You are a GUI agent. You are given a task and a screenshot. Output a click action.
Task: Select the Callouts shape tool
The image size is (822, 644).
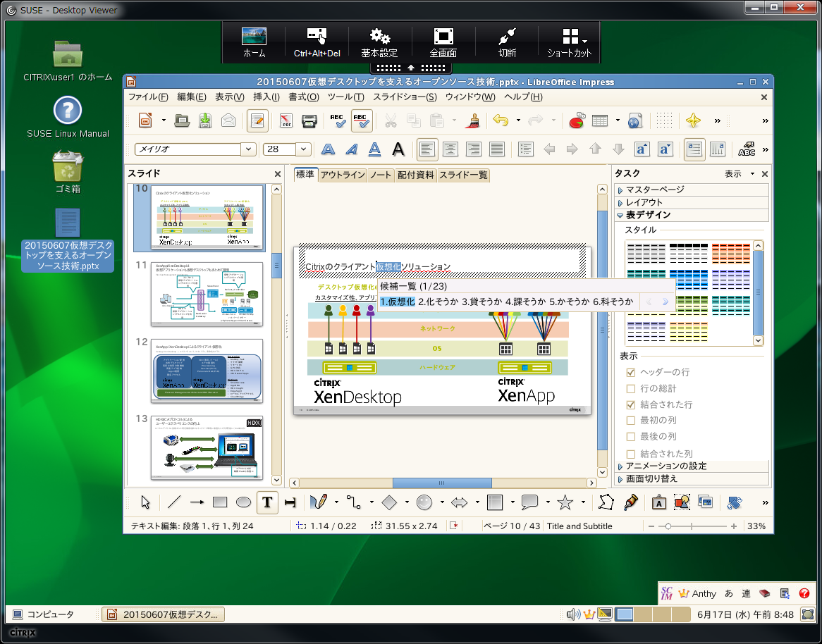[529, 502]
